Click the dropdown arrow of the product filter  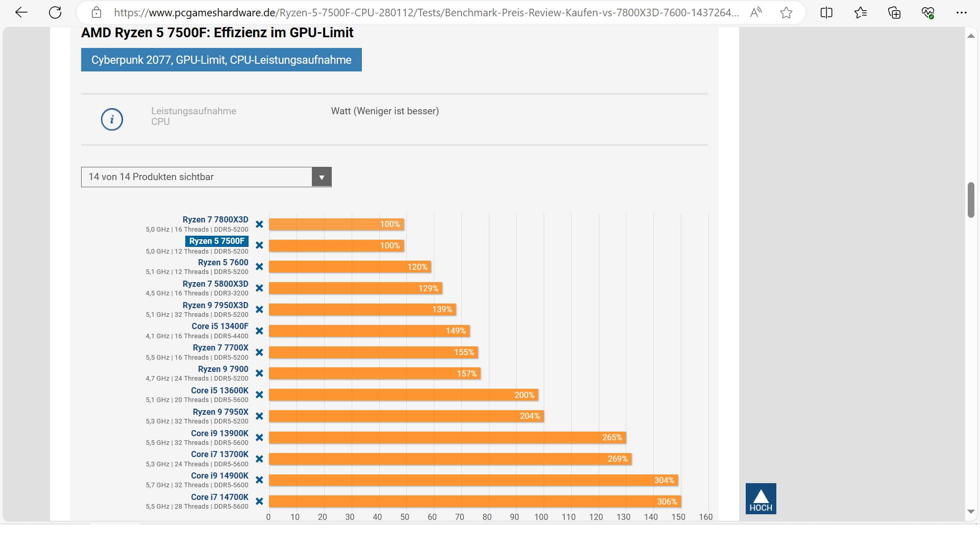[322, 177]
